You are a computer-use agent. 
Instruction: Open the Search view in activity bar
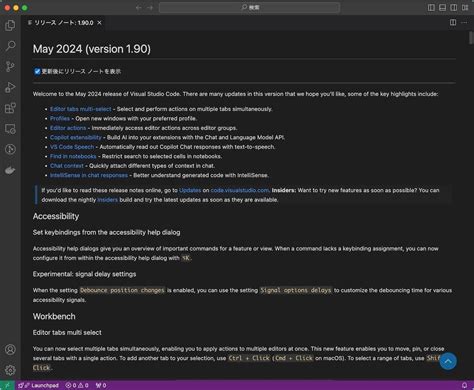pos(10,46)
